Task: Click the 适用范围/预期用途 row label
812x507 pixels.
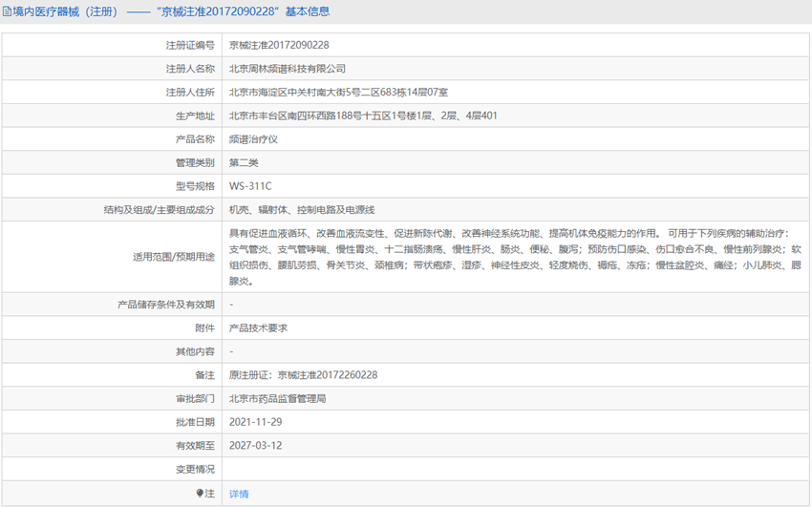Action: pyautogui.click(x=173, y=257)
